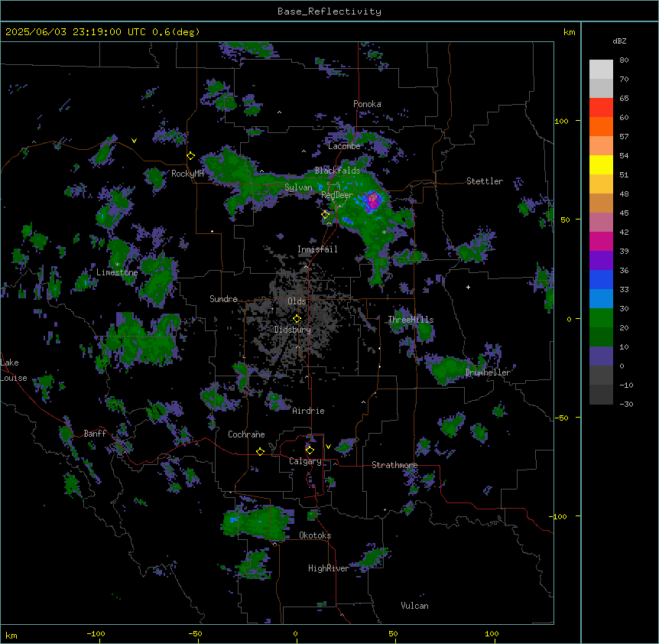Click the Sundre town label

(x=223, y=299)
